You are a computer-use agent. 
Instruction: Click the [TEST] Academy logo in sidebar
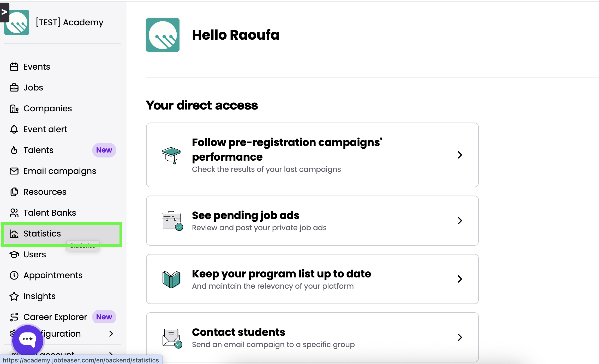point(17,22)
